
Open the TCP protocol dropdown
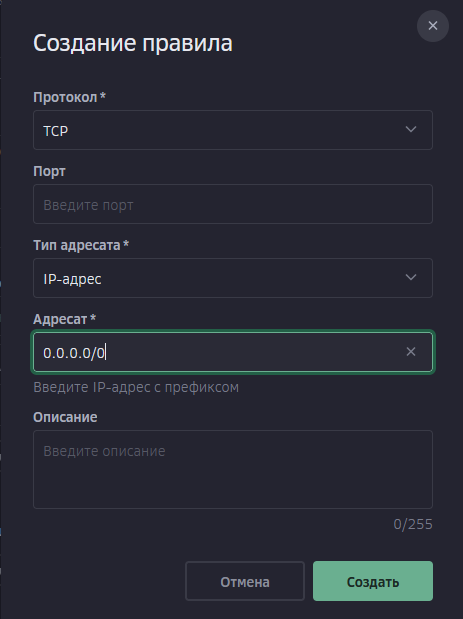[233, 130]
